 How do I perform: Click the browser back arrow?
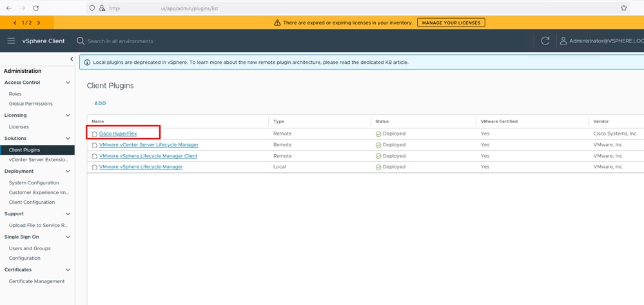click(9, 8)
